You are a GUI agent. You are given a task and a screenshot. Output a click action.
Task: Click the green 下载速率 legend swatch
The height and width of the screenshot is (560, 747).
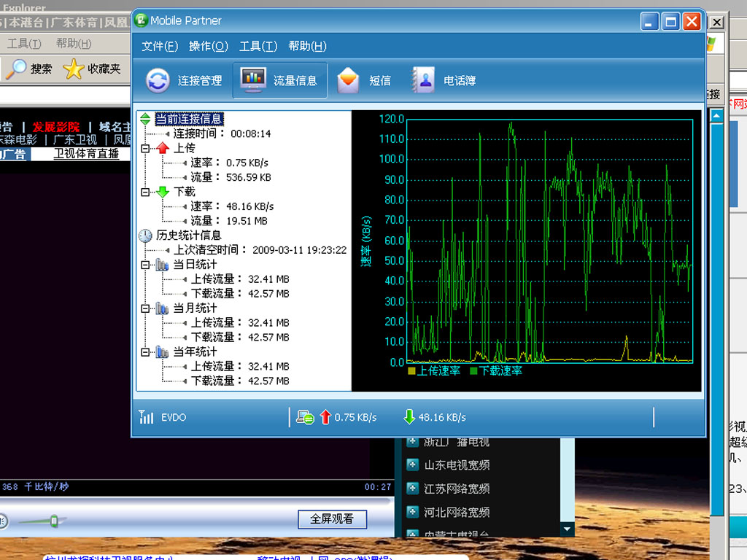[473, 370]
